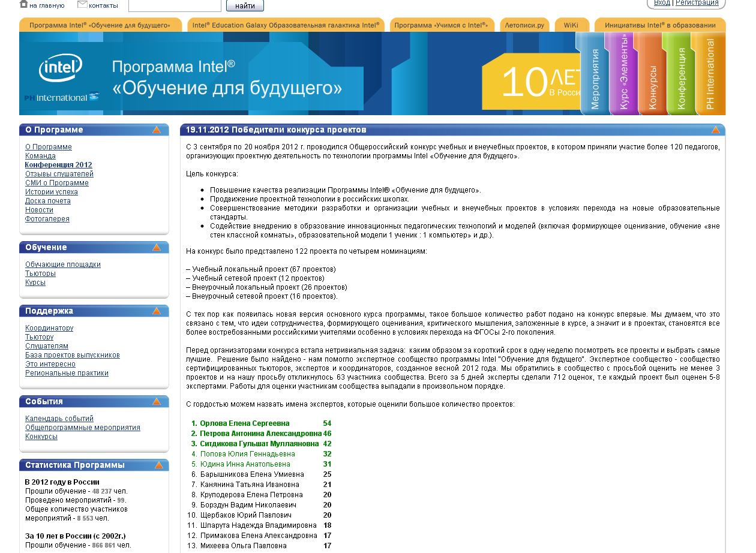The image size is (756, 553).
Task: Open the «Тьютору» support link
Action: coord(40,337)
